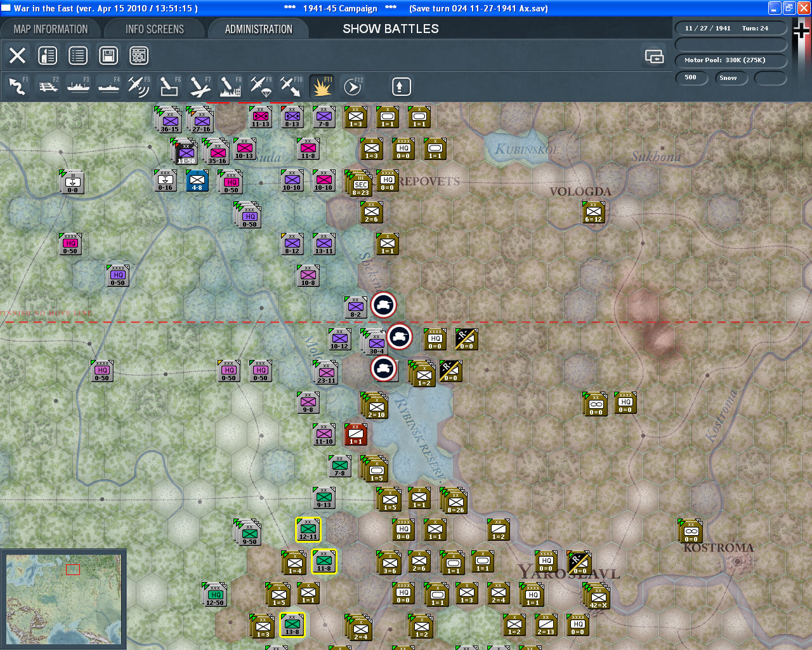Image resolution: width=812 pixels, height=650 pixels.
Task: Select the yellow-highlighted unit 12-11
Action: point(308,530)
